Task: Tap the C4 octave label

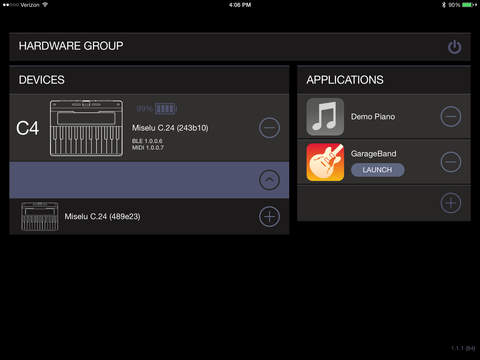Action: (x=28, y=128)
